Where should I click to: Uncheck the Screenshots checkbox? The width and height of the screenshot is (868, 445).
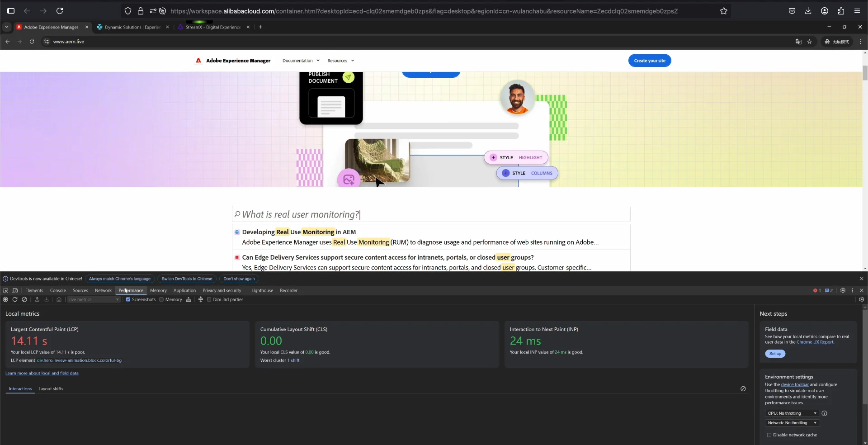pos(128,299)
